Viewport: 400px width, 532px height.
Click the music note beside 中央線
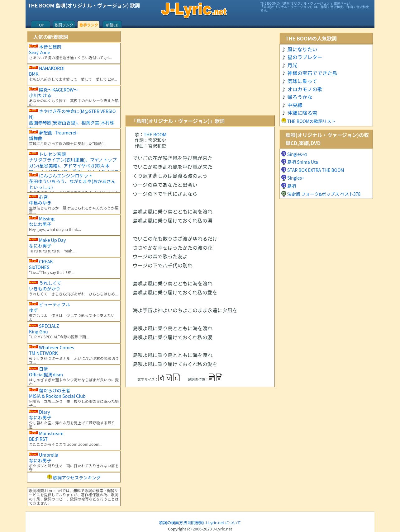pos(284,105)
